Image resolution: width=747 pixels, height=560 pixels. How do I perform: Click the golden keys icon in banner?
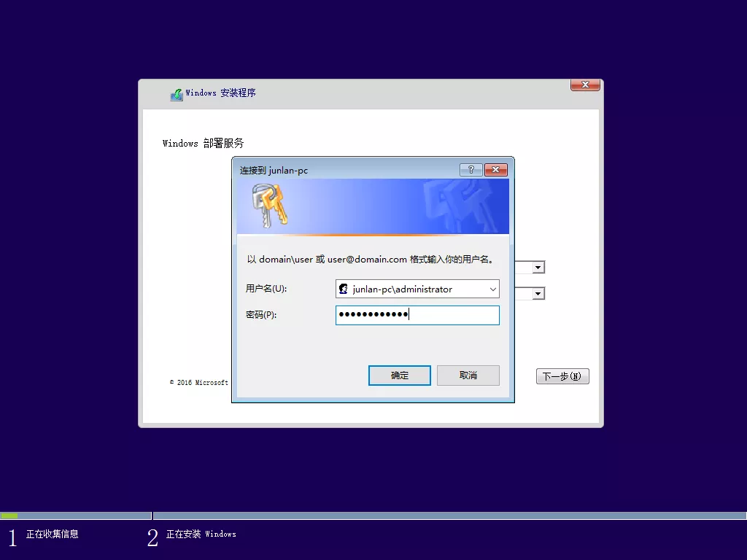coord(269,206)
